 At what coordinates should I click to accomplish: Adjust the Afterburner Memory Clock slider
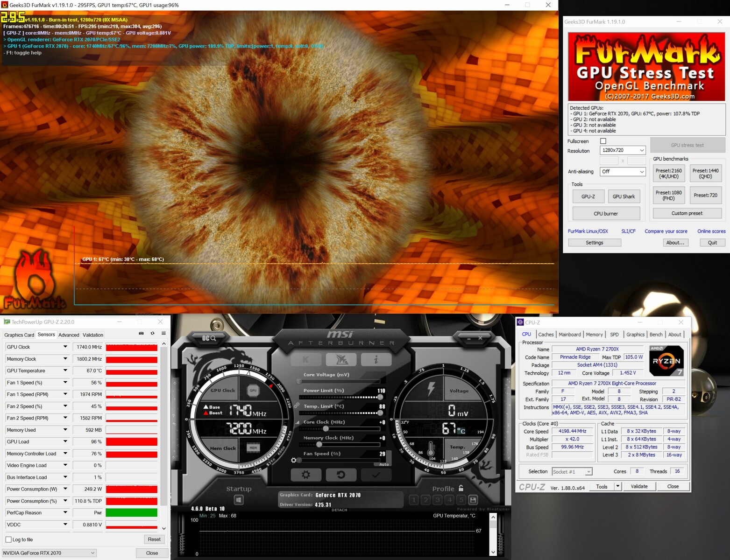click(340, 444)
